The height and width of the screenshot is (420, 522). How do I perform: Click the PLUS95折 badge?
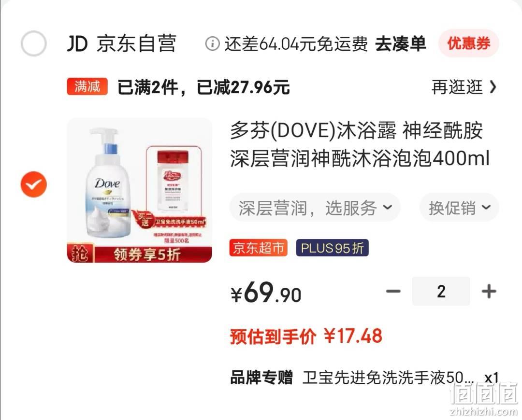332,248
